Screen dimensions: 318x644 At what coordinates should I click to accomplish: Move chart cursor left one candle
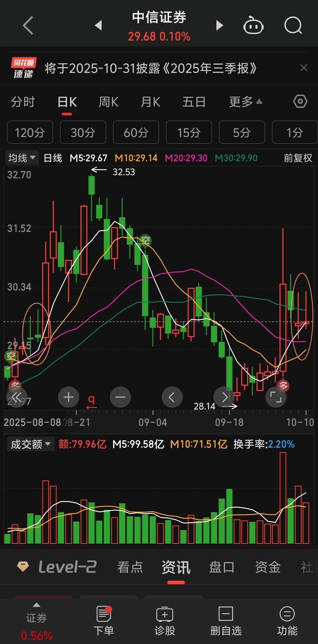click(172, 397)
